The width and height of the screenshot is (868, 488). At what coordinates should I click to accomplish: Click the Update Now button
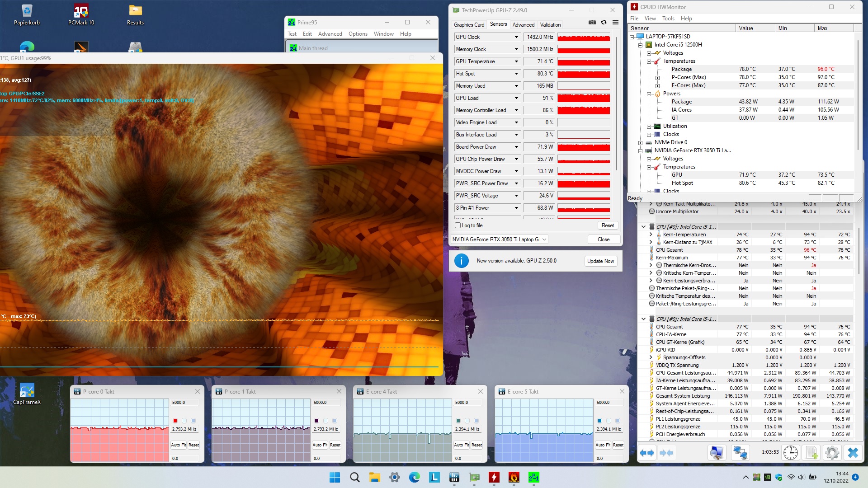tap(600, 261)
